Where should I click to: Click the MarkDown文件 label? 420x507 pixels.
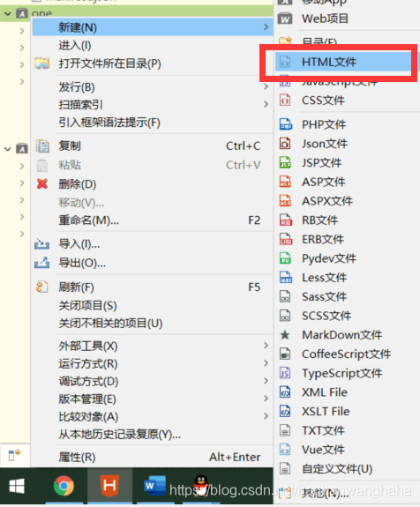coord(342,335)
